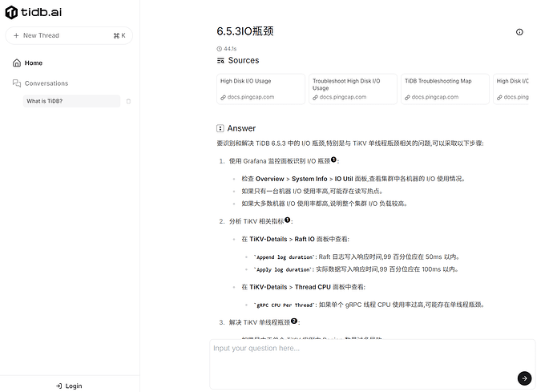Click citation marker after Grafana step
Image resolution: width=553 pixels, height=392 pixels.
tap(333, 160)
